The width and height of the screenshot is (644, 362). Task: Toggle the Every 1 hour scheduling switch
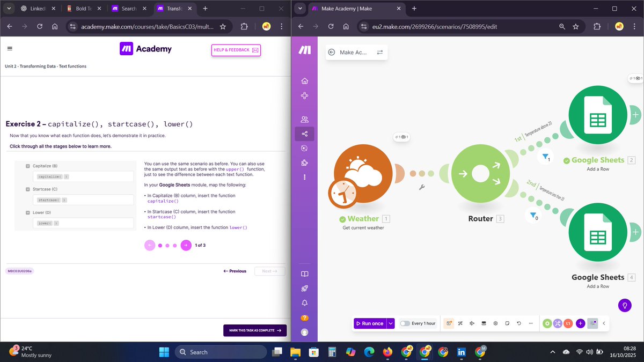click(405, 323)
